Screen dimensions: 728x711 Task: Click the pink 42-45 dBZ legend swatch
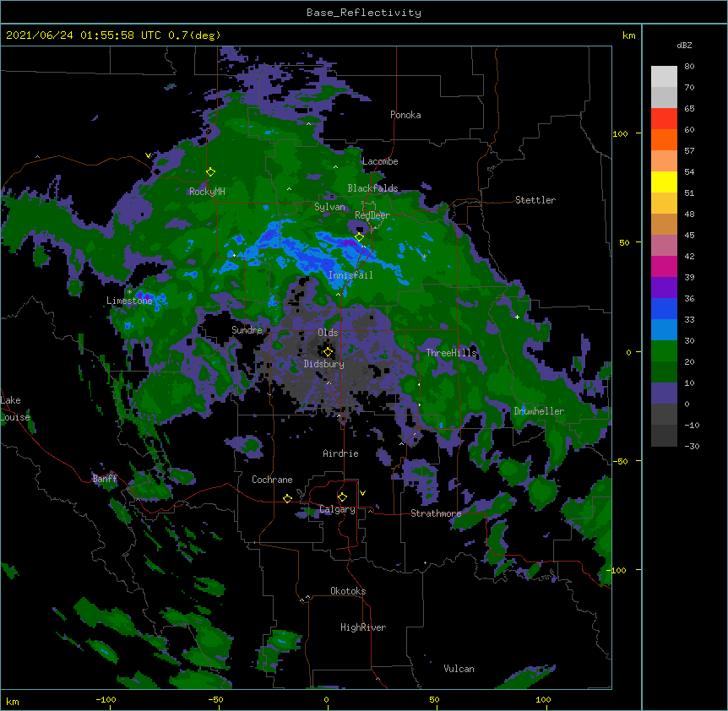coord(664,246)
